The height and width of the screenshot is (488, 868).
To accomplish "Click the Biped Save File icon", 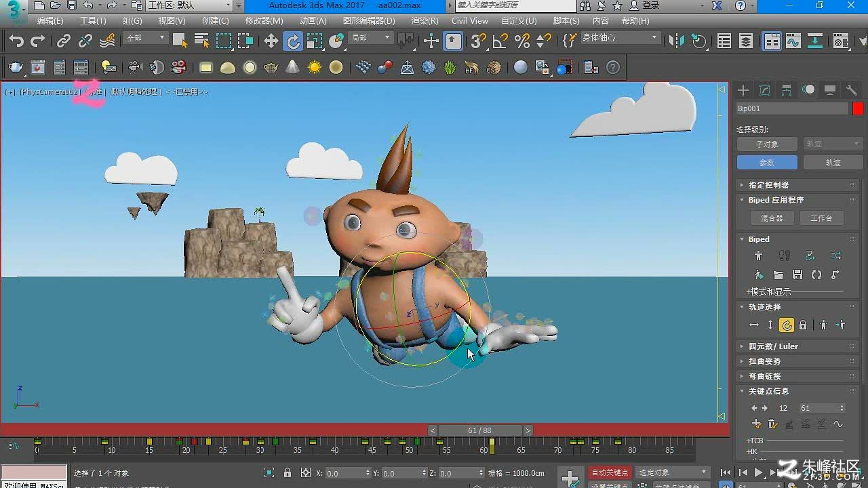I will point(797,274).
